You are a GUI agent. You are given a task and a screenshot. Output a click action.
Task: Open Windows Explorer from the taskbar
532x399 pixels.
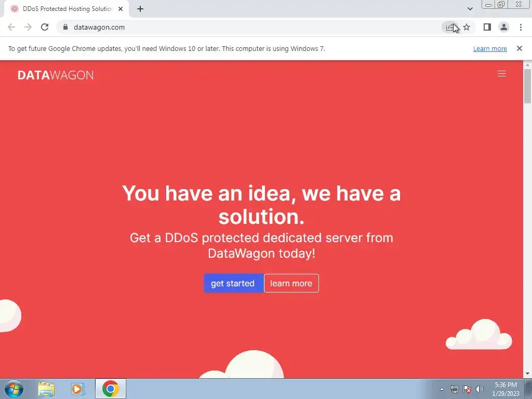click(x=46, y=389)
